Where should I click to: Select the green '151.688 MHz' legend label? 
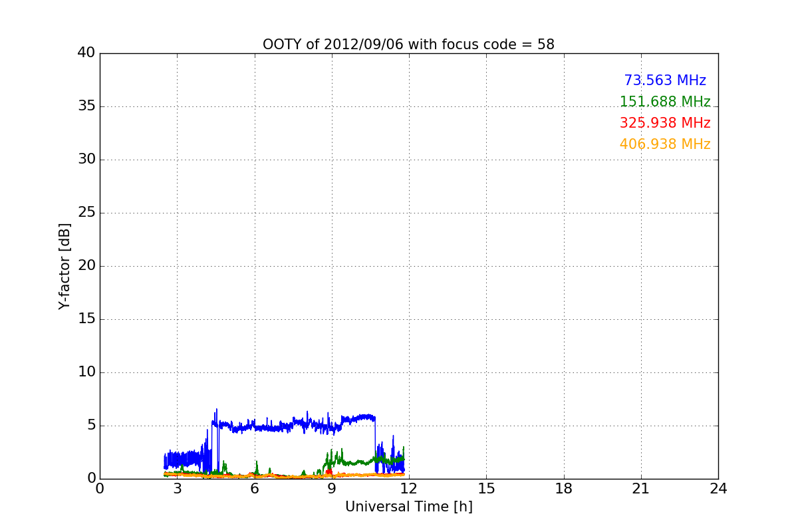[665, 102]
